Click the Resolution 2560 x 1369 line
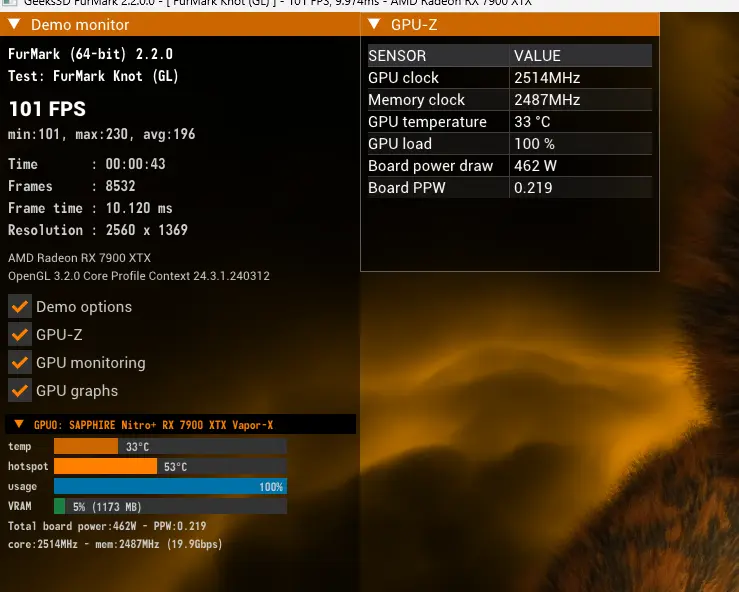Image resolution: width=739 pixels, height=592 pixels. pyautogui.click(x=98, y=230)
